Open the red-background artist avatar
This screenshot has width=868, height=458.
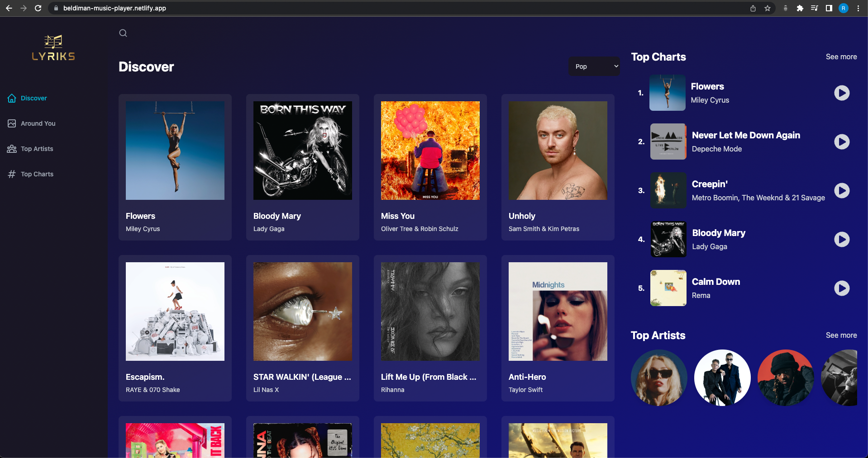coord(786,378)
